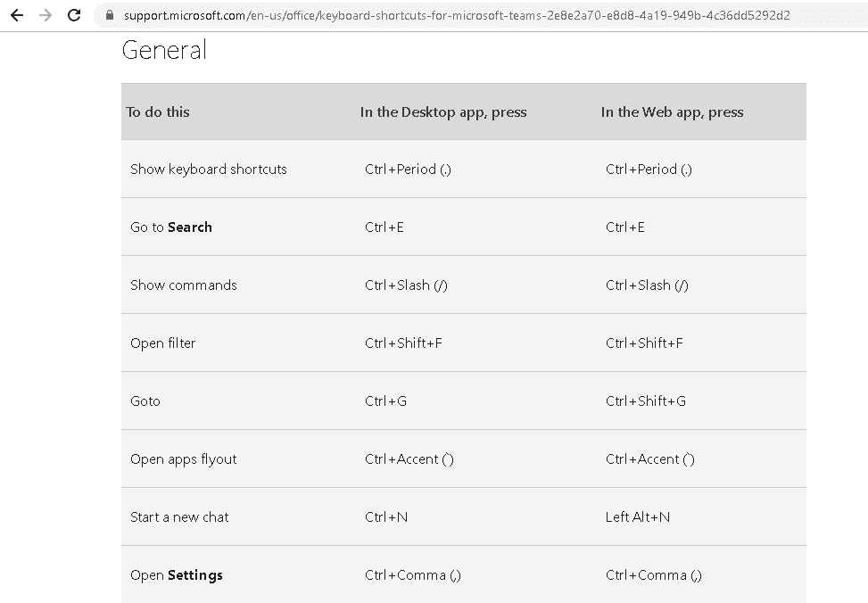Click the 'Goto' shortcut row

click(x=145, y=401)
